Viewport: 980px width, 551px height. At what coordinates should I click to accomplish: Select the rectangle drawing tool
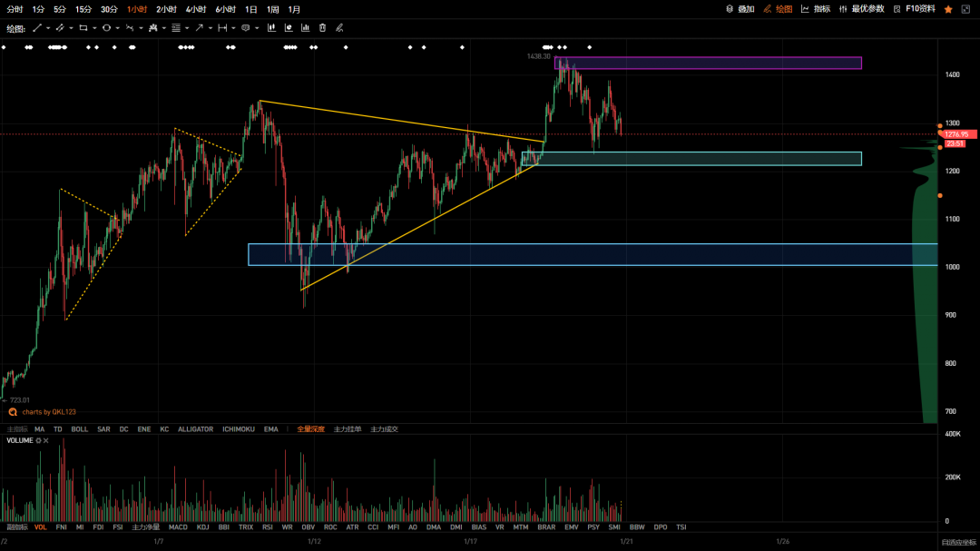pyautogui.click(x=83, y=28)
